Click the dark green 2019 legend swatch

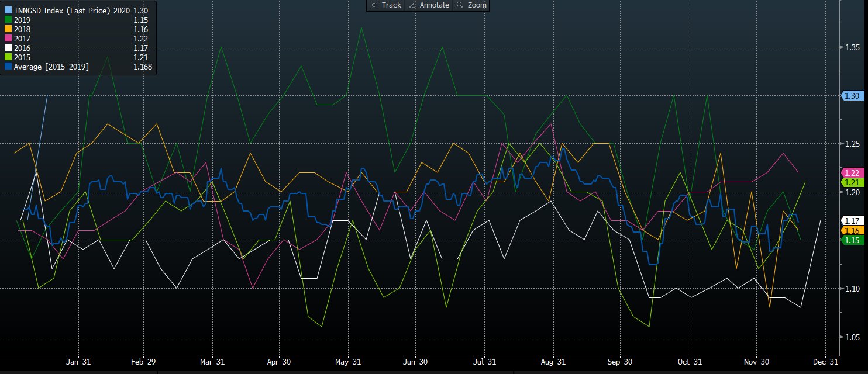[7, 20]
